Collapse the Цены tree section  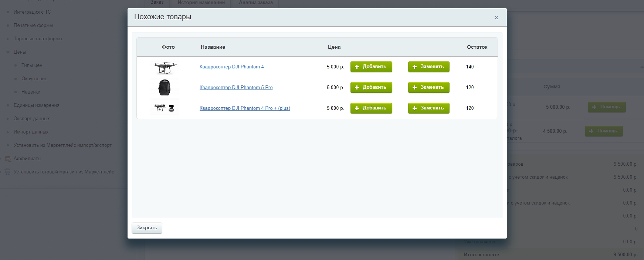pos(8,52)
